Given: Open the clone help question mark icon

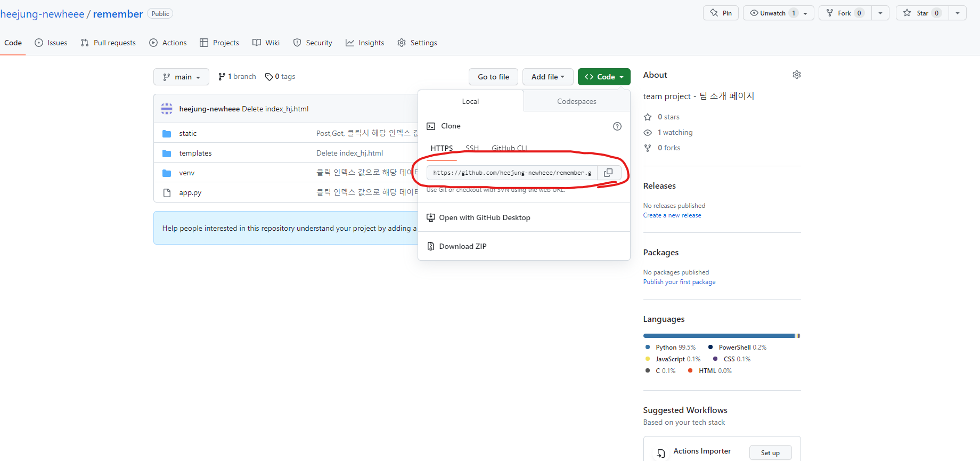Looking at the screenshot, I should [x=617, y=126].
